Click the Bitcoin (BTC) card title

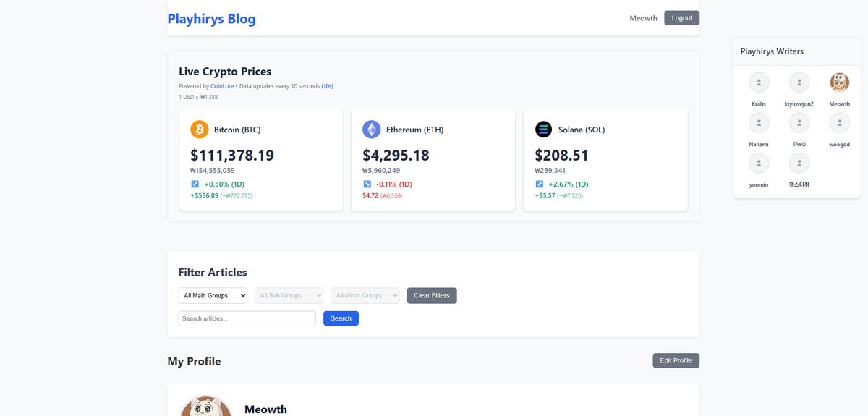coord(237,130)
